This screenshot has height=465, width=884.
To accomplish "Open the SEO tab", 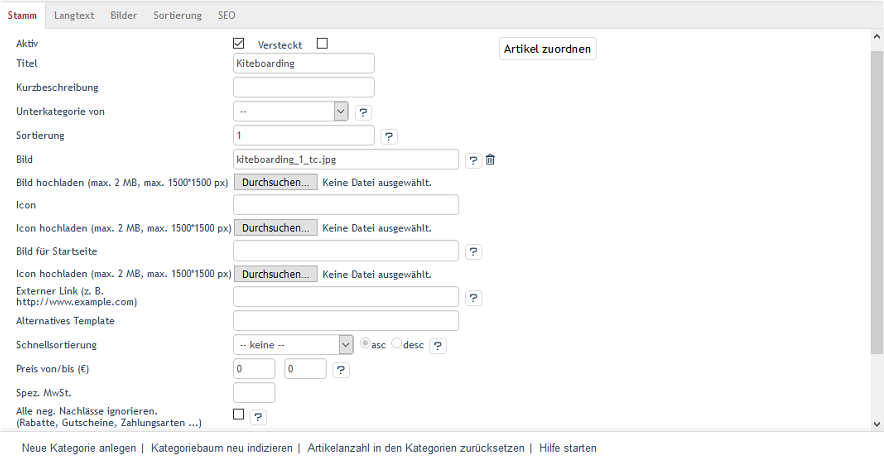I will [227, 15].
